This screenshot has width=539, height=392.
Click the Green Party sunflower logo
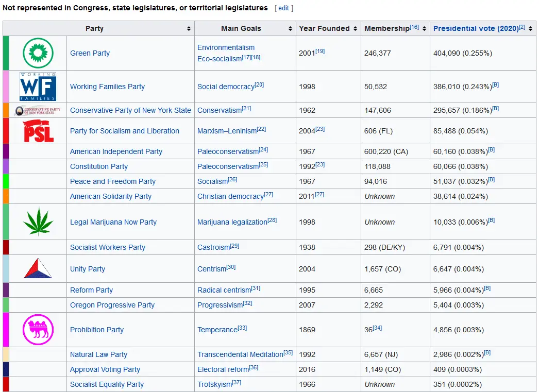(38, 53)
